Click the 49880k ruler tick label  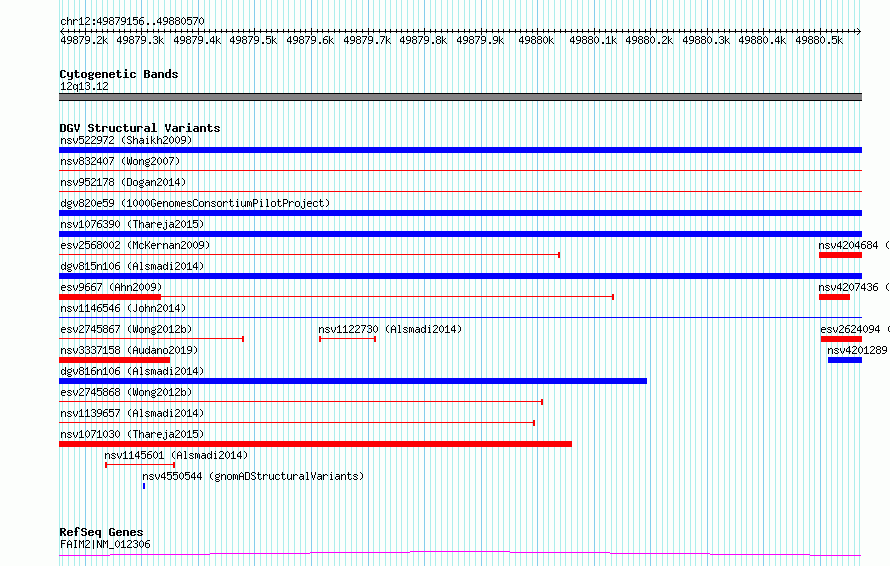click(536, 40)
